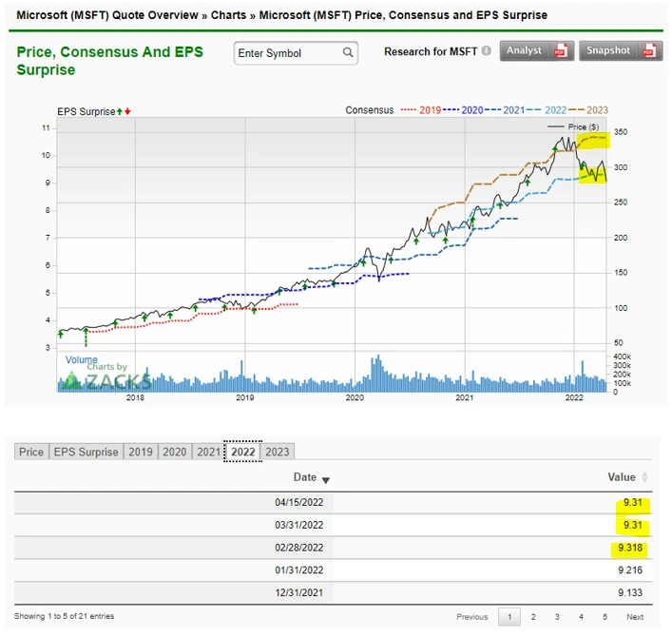Click the Value column header text
The height and width of the screenshot is (637, 672).
[622, 477]
